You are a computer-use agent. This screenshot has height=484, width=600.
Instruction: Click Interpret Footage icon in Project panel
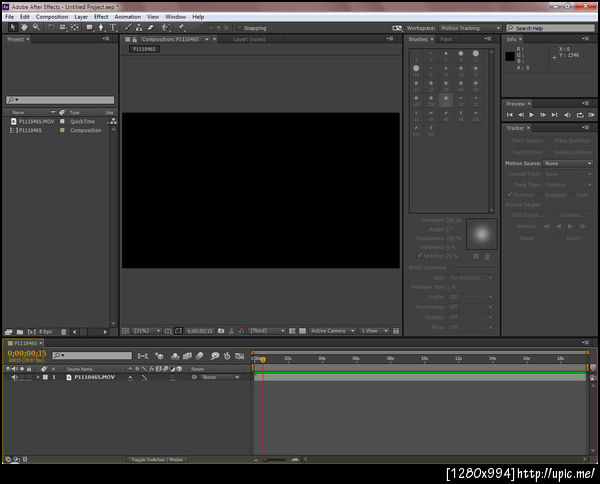[x=8, y=332]
